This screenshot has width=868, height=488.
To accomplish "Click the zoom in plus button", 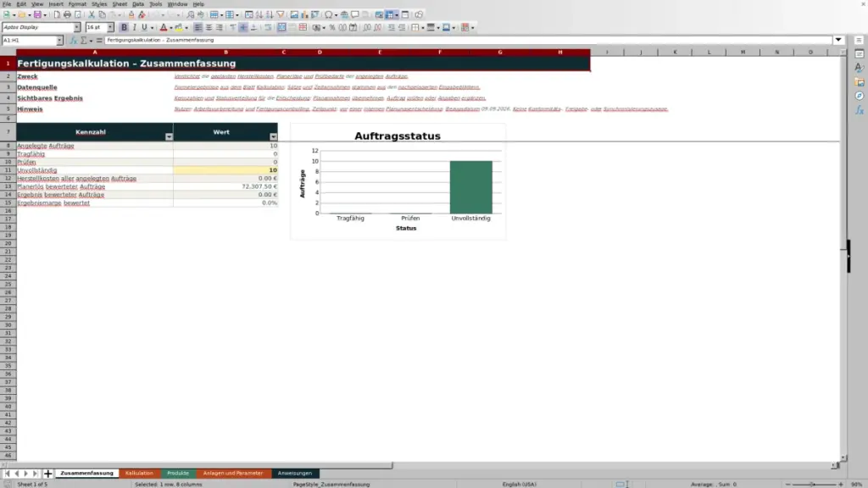I will [841, 485].
